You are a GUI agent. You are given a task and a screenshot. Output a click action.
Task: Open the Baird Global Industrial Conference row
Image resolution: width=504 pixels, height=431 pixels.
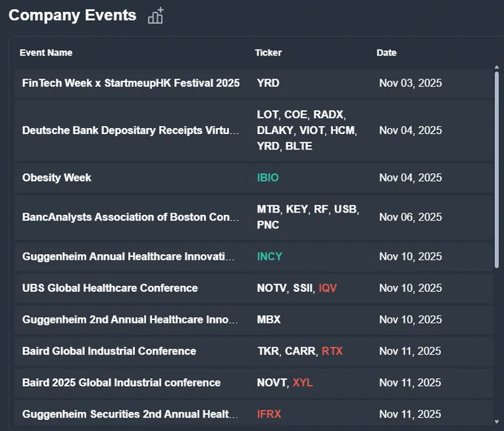tap(254, 351)
